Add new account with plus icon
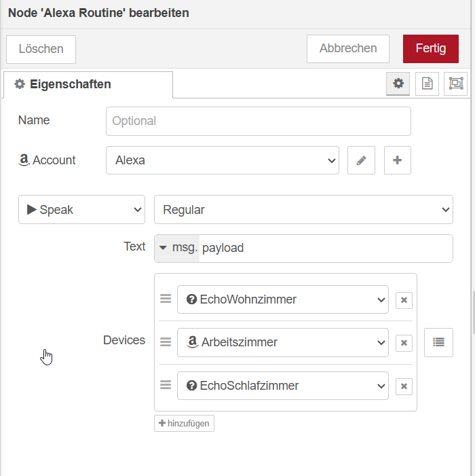475x476 pixels. click(398, 160)
